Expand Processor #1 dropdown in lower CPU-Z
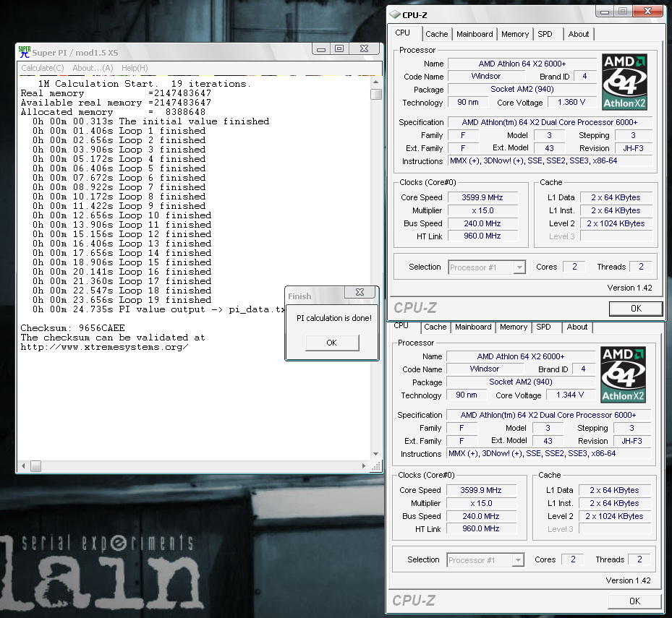The width and height of the screenshot is (672, 618). coord(518,559)
